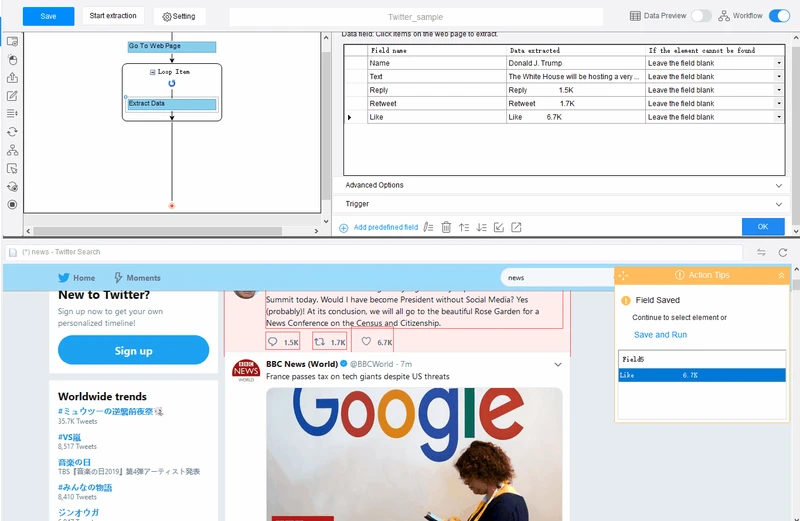Collapse the Action Tips panel

781,276
